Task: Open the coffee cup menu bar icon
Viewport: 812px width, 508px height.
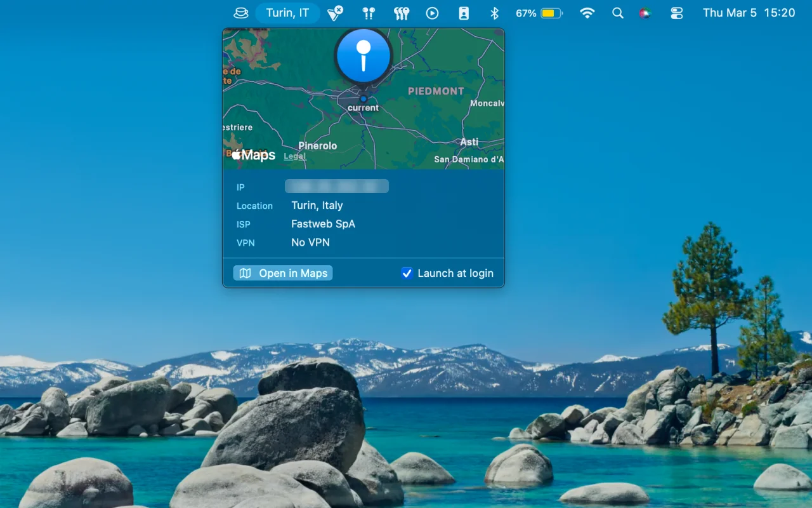Action: [241, 13]
